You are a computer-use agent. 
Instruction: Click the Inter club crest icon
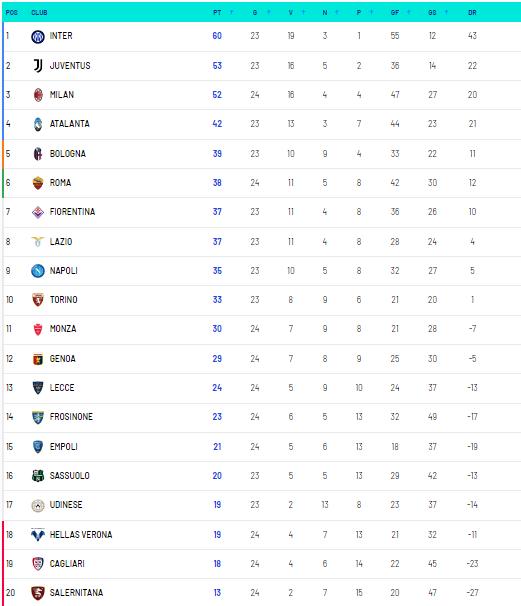pos(37,36)
